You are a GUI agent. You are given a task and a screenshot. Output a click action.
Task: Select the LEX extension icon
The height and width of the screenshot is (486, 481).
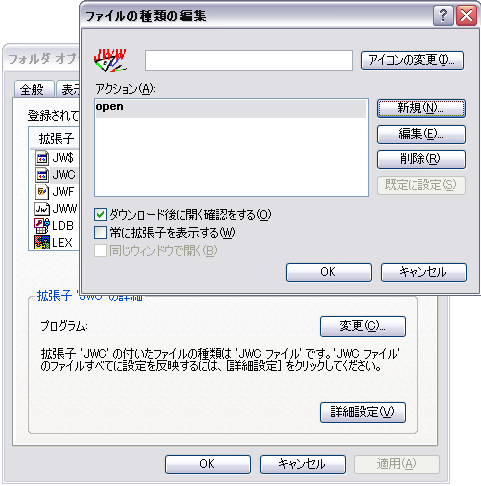(x=42, y=242)
